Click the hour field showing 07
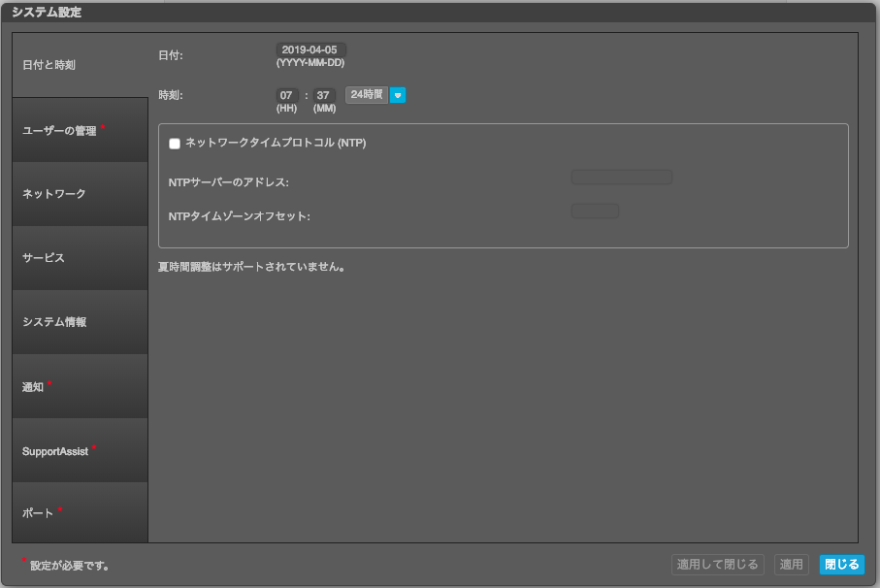 pyautogui.click(x=287, y=95)
